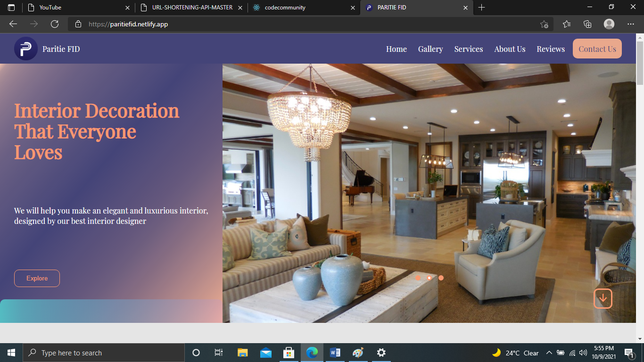Show hidden system tray icons chevron
Image resolution: width=644 pixels, height=362 pixels.
[549, 353]
